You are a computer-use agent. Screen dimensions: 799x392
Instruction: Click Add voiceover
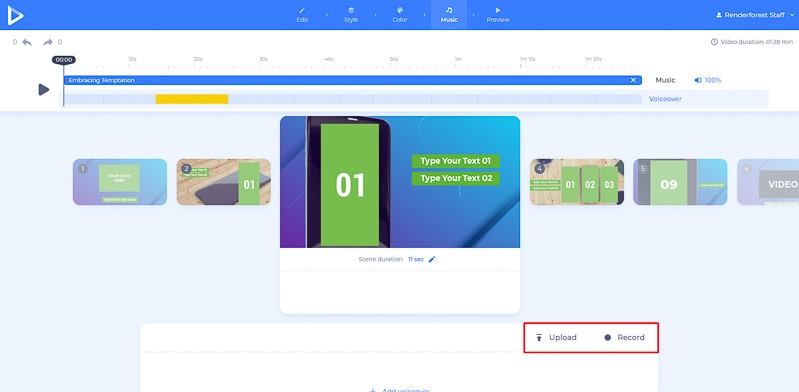pos(400,390)
